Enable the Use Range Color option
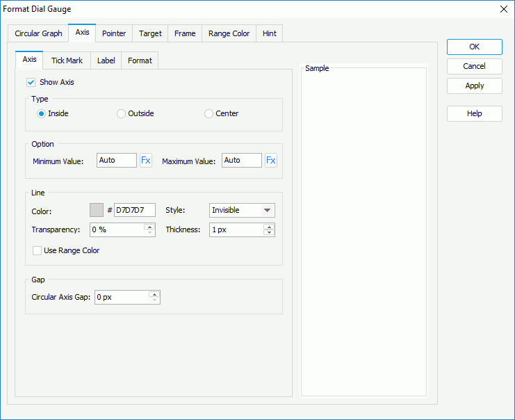 click(x=38, y=250)
